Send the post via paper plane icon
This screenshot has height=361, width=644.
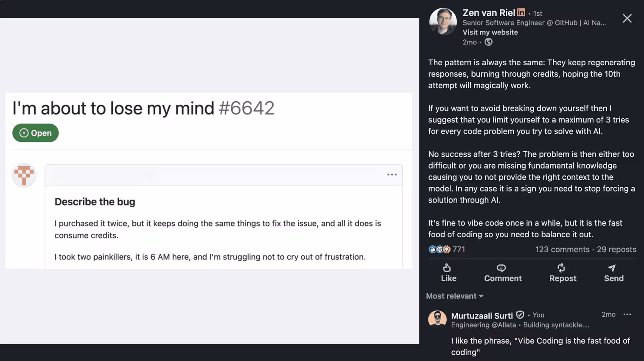613,273
